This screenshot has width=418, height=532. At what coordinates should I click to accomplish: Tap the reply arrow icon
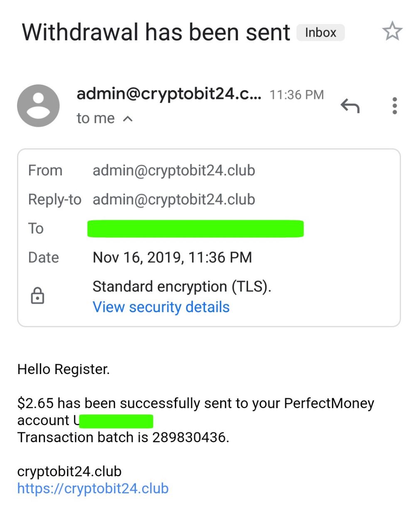coord(350,106)
